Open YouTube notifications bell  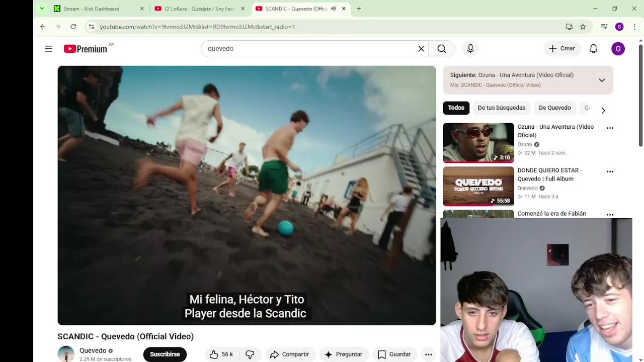coord(594,49)
